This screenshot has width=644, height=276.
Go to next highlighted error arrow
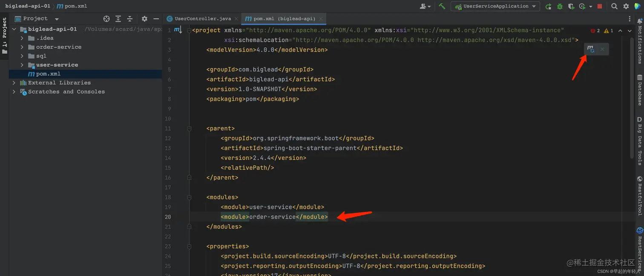pos(630,31)
